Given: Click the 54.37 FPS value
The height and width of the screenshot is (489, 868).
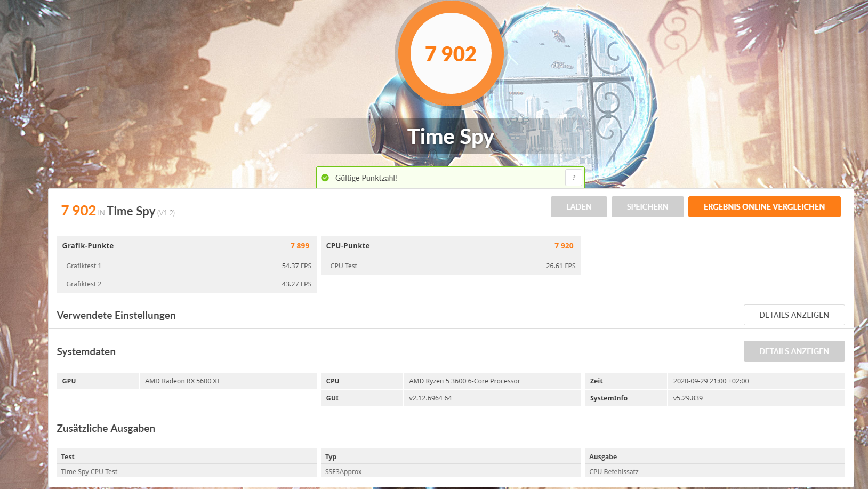Looking at the screenshot, I should (296, 266).
